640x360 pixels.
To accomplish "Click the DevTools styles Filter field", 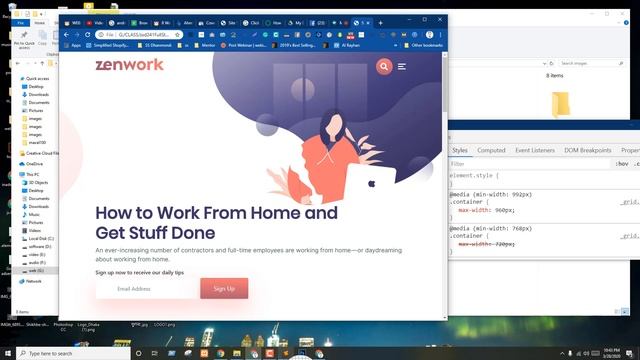I will [x=530, y=164].
